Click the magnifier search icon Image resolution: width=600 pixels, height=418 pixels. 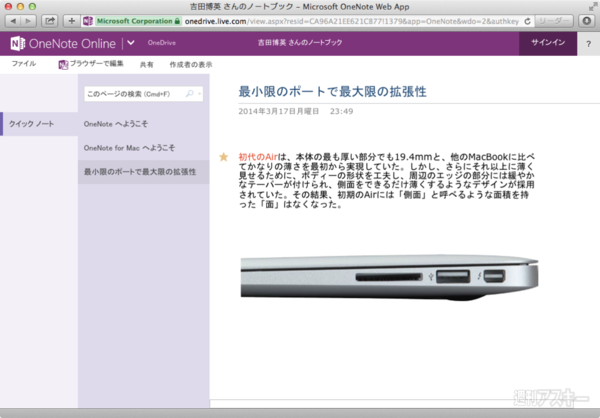(190, 93)
